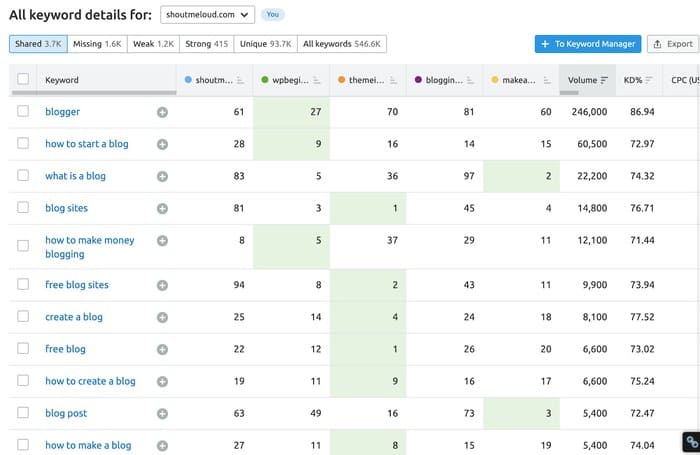Open the 'what is a blog' keyword link
This screenshot has height=455, width=700.
pos(75,176)
